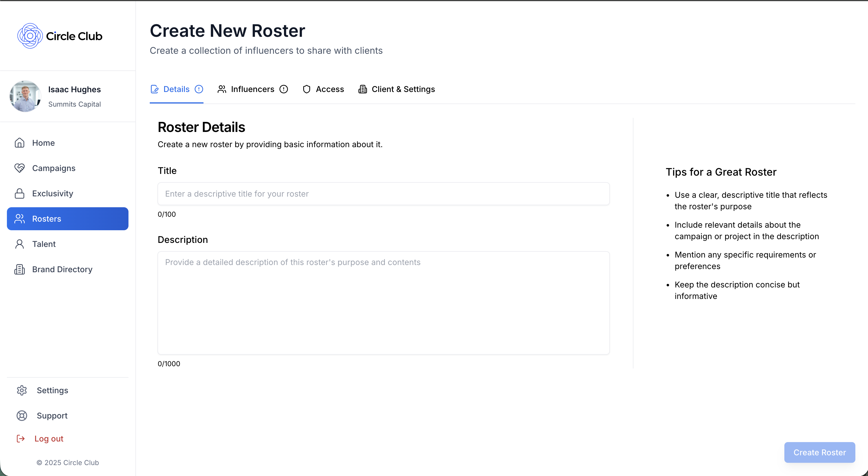
Task: Click the Log out link
Action: pyautogui.click(x=49, y=438)
